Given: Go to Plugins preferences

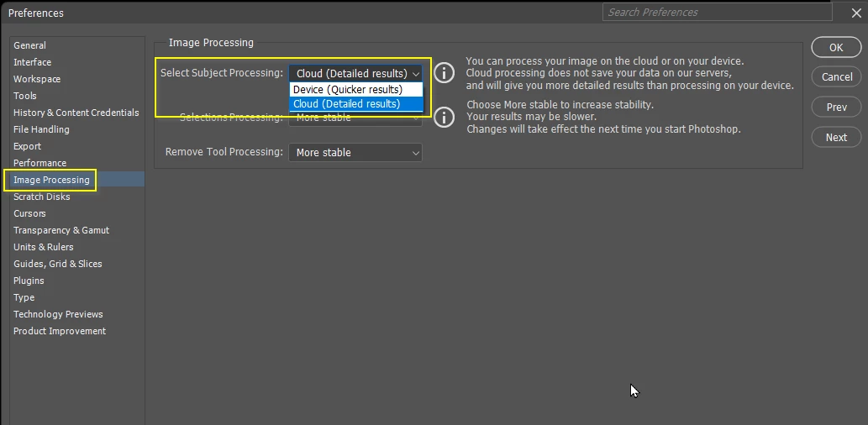Looking at the screenshot, I should (x=29, y=281).
